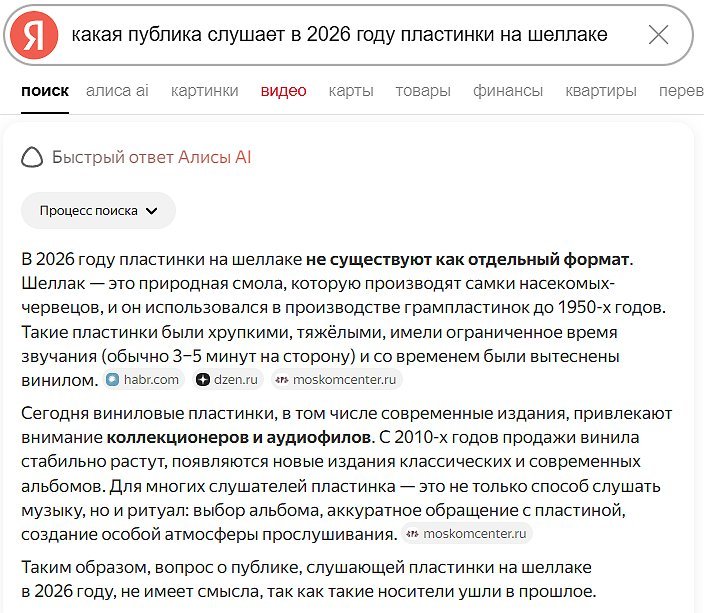Open the moskomcenter.ru chip after second paragraph
Viewport: 704px width, 613px height.
(x=466, y=533)
